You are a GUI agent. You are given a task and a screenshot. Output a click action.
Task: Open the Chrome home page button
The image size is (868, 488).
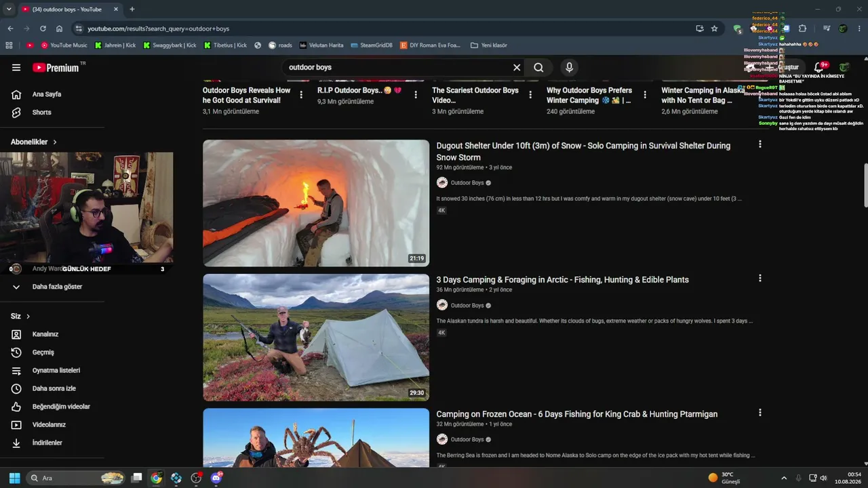click(x=59, y=28)
